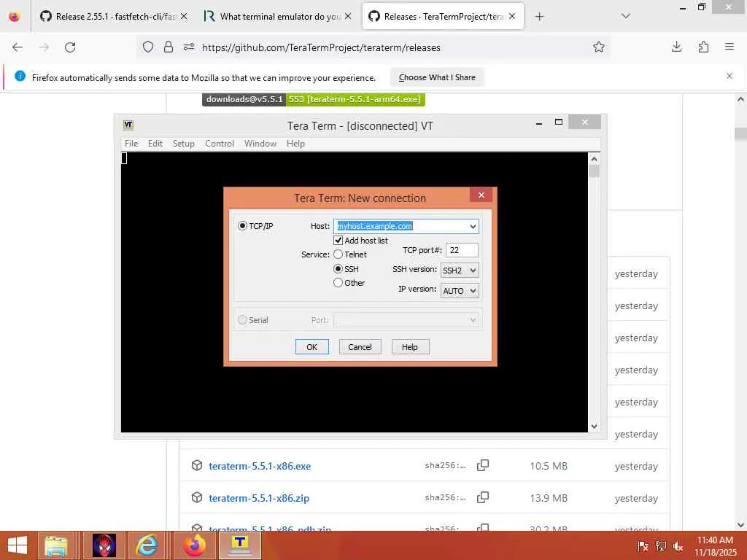
Task: Choose the Other service option
Action: coord(338,282)
